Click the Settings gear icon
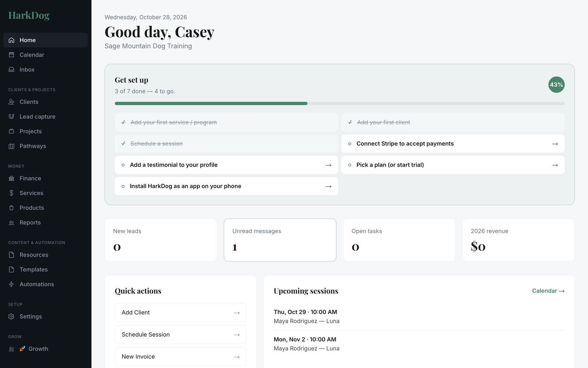The height and width of the screenshot is (368, 588). coord(11,316)
